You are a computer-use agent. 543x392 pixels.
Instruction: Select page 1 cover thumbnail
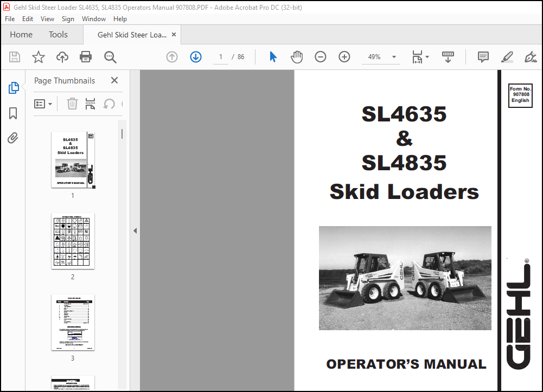point(73,160)
